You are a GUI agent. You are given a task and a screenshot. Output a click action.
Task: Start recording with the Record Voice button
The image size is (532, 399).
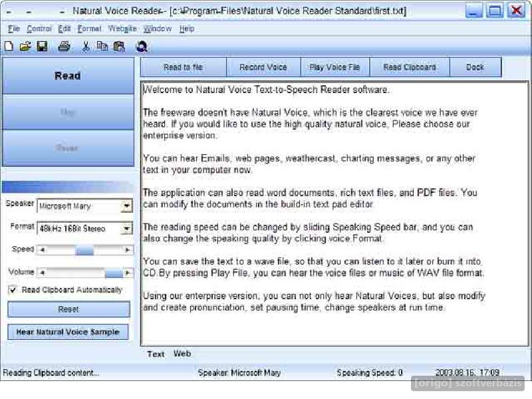click(263, 67)
